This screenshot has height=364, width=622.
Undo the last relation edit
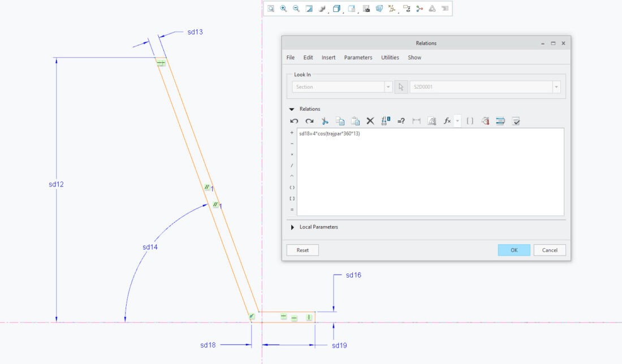(x=294, y=120)
